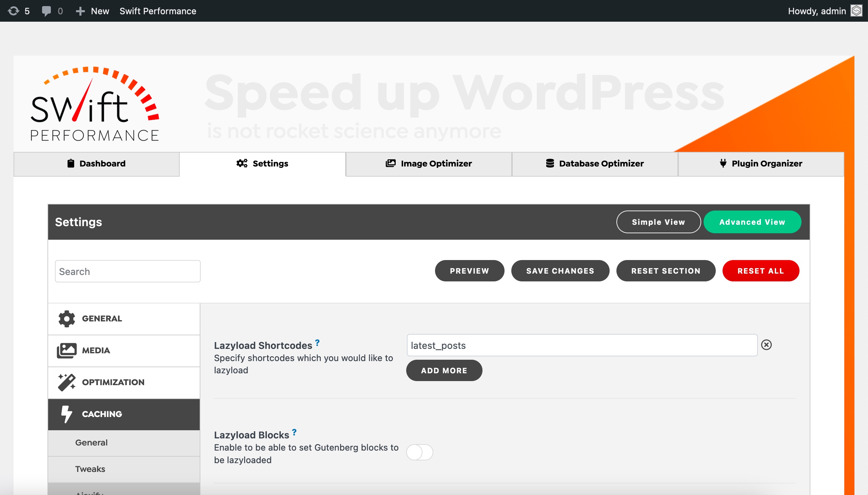Click the RESET ALL button
The height and width of the screenshot is (495, 868).
tap(761, 271)
